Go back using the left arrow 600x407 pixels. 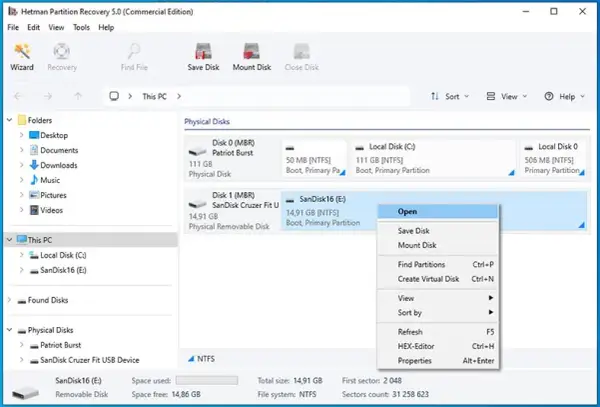click(18, 96)
